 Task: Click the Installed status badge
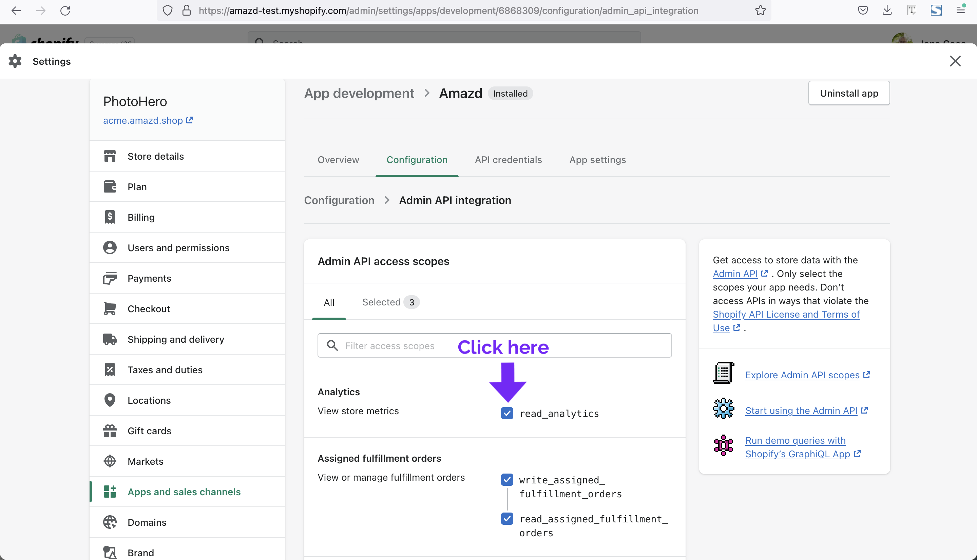510,94
